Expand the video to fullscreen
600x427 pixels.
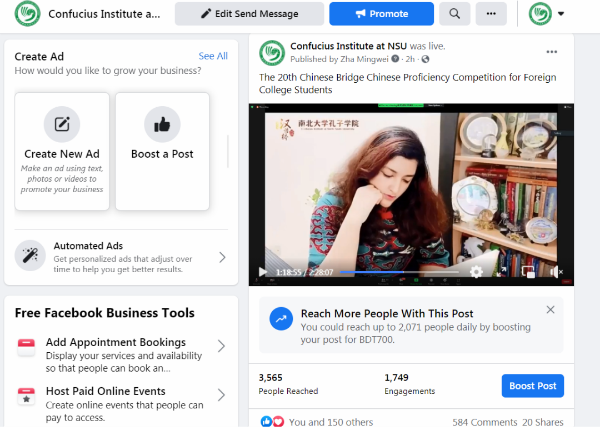click(502, 272)
